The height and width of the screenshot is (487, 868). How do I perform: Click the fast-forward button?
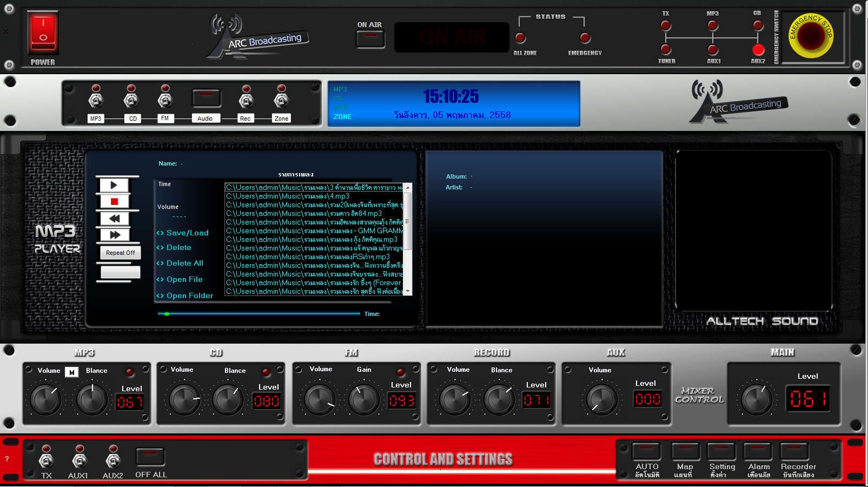pos(114,235)
